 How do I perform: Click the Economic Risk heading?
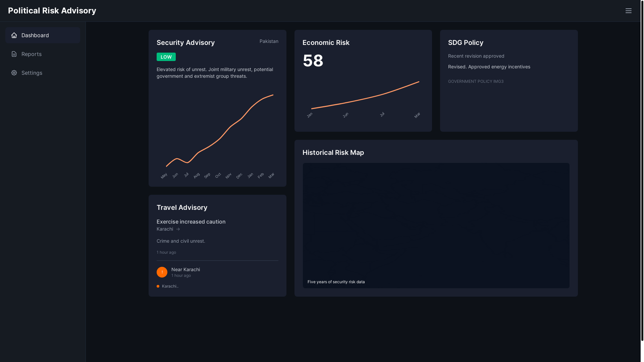tap(326, 43)
